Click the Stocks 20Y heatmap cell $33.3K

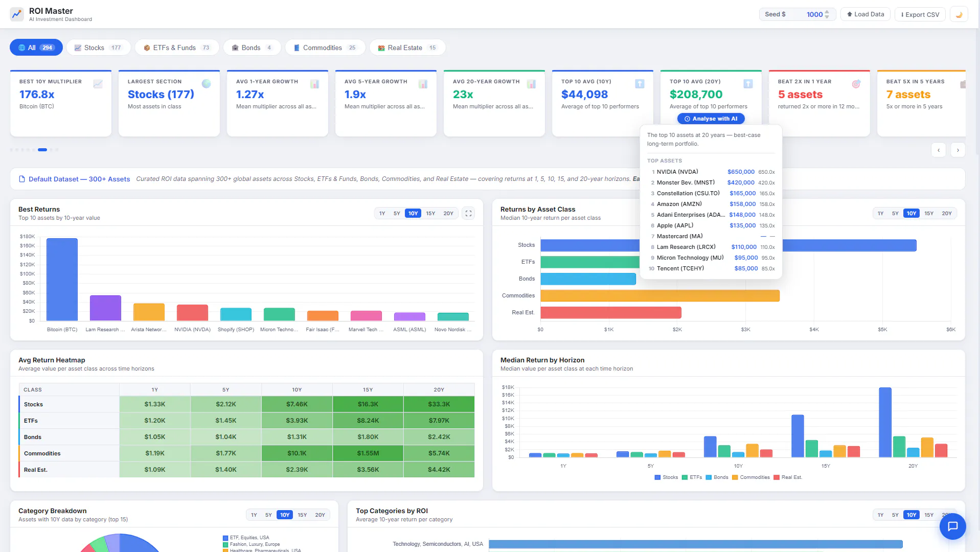[439, 404]
